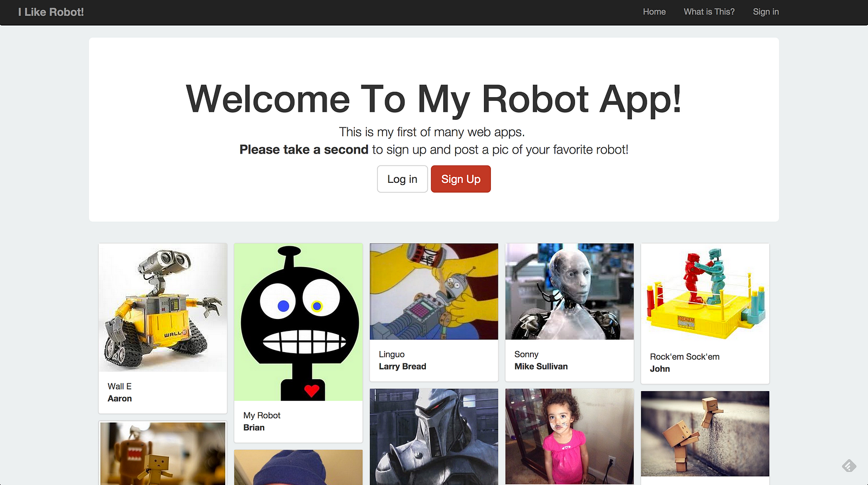View the grey armored robot picture
868x485 pixels.
(434, 437)
